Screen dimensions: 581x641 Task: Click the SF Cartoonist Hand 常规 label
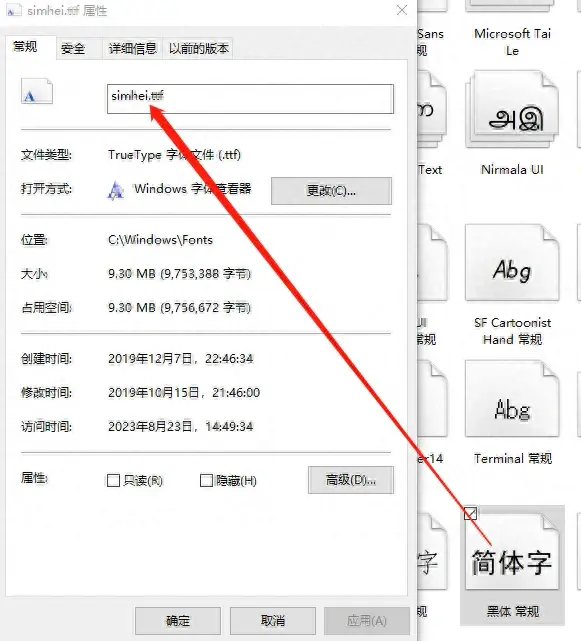(512, 331)
